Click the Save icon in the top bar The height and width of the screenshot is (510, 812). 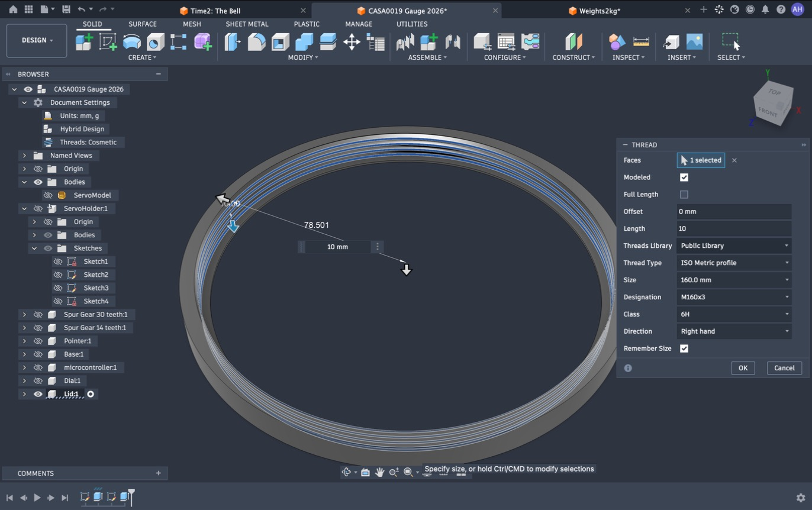pos(66,9)
